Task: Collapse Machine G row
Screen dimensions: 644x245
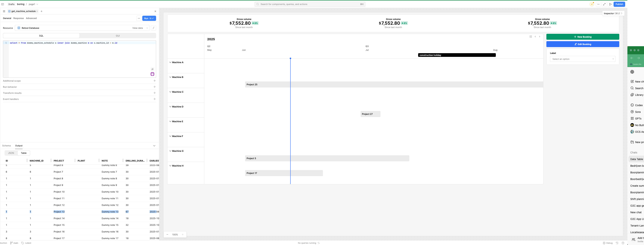Action: (170, 151)
